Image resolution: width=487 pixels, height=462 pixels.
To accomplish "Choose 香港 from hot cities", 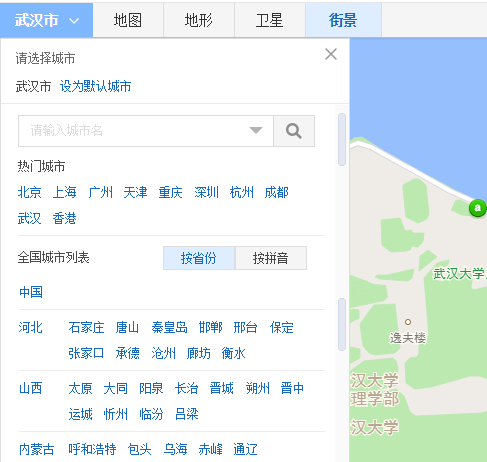I will 65,218.
